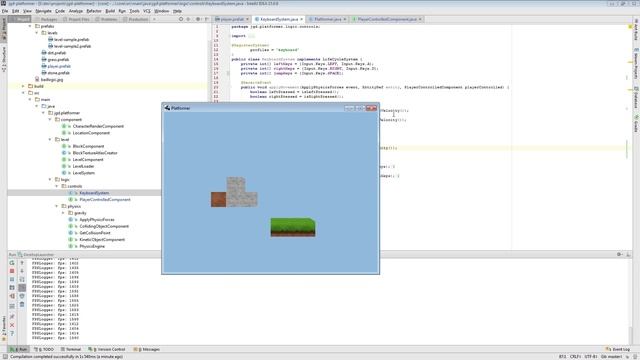
Task: Open the project view type dropdown arrow
Action: pyautogui.click(x=154, y=19)
